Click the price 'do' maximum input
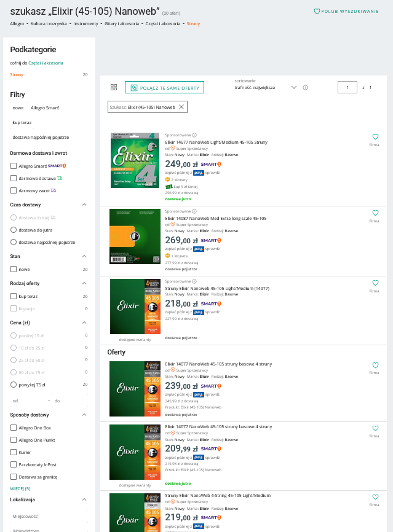 (70, 401)
